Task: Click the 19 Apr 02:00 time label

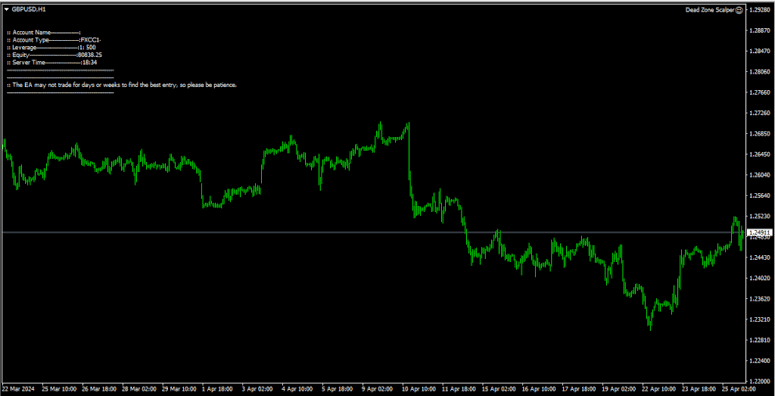Action: pos(619,389)
